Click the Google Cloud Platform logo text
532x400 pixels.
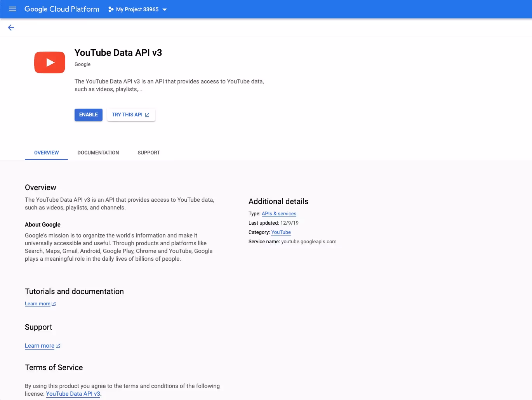tap(62, 9)
